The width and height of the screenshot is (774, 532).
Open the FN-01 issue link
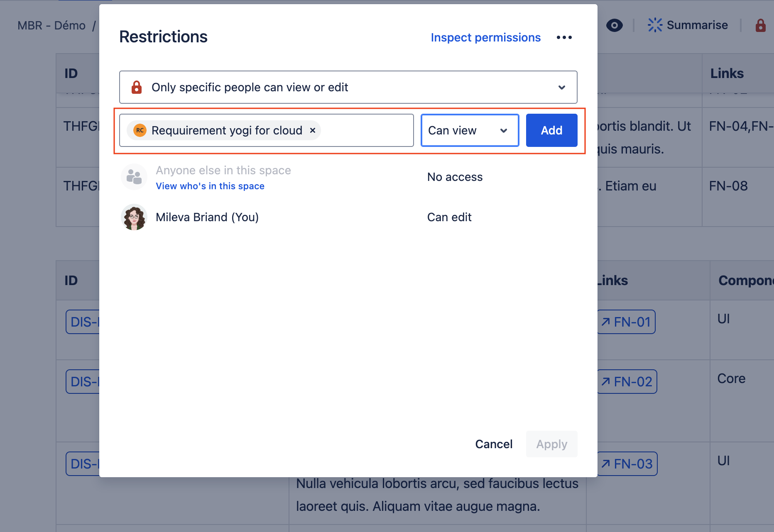click(x=626, y=322)
